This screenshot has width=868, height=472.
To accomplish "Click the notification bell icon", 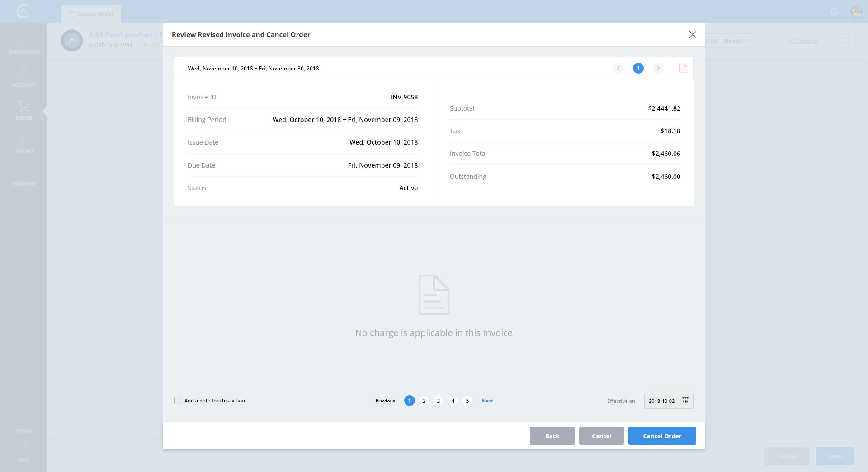I will pyautogui.click(x=834, y=11).
